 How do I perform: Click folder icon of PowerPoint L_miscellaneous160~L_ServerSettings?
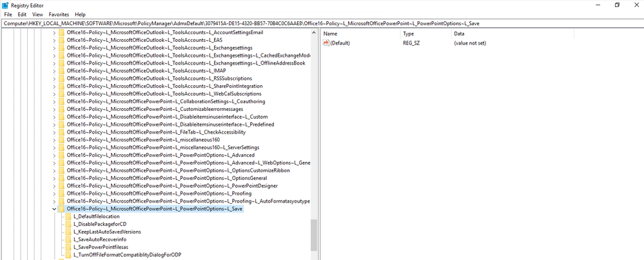(x=61, y=148)
